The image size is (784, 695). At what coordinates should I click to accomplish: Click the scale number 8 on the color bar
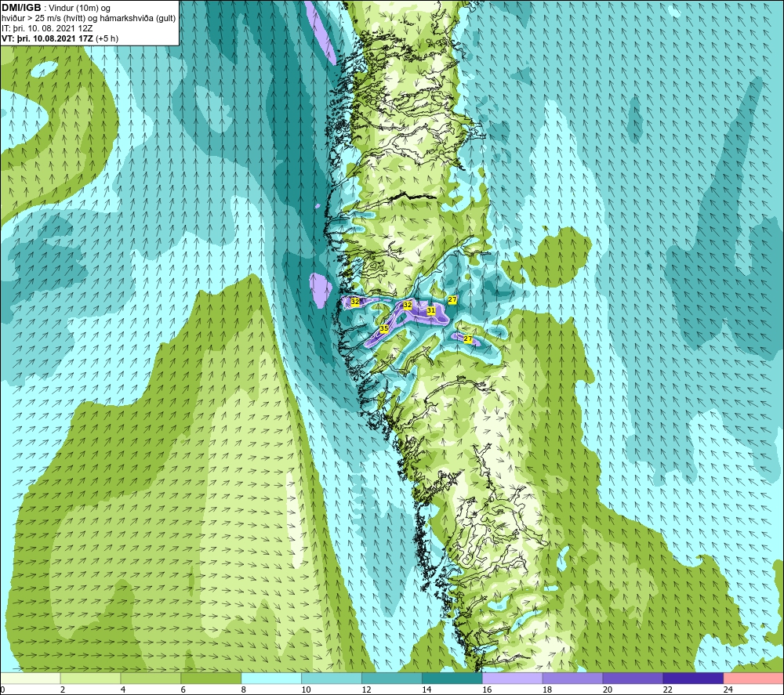coord(244,690)
